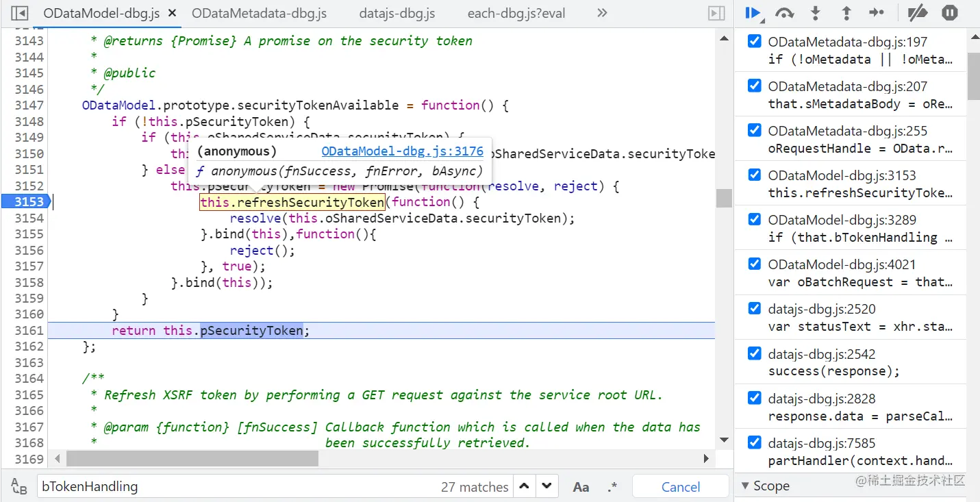The image size is (980, 502).
Task: Click pSecurityToken on line 3161
Action: (x=251, y=330)
